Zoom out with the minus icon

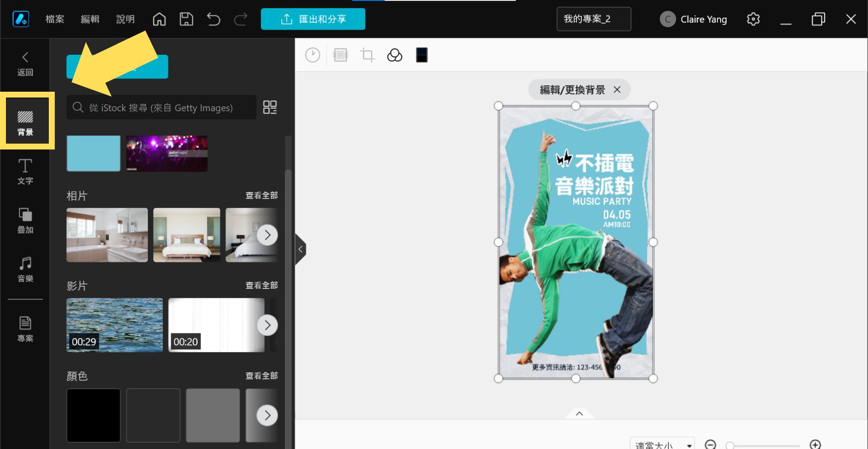tap(711, 444)
